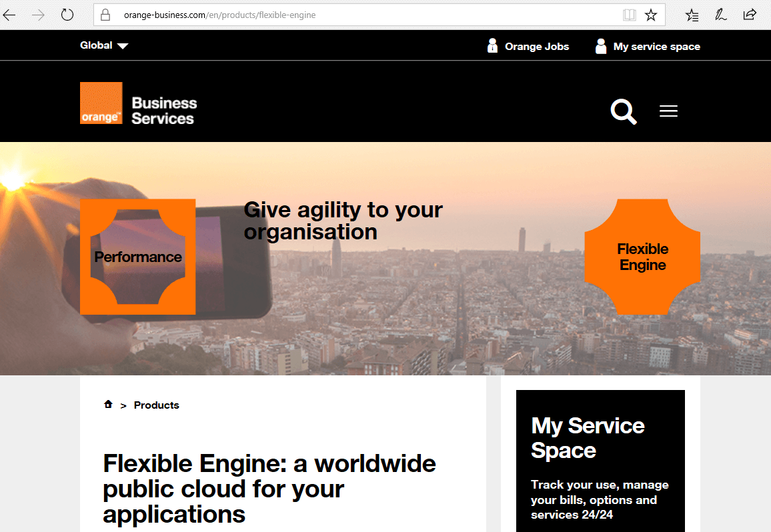Click the Products breadcrumb link
The height and width of the screenshot is (532, 771).
pyautogui.click(x=156, y=405)
